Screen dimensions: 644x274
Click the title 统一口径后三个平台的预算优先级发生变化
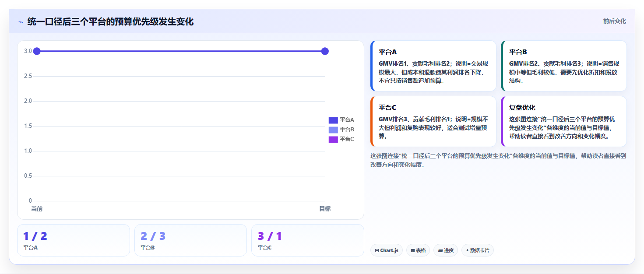110,21
